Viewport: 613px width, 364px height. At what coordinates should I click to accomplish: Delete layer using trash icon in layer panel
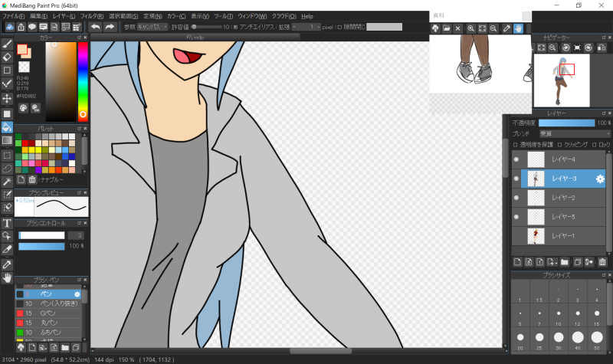click(x=602, y=262)
